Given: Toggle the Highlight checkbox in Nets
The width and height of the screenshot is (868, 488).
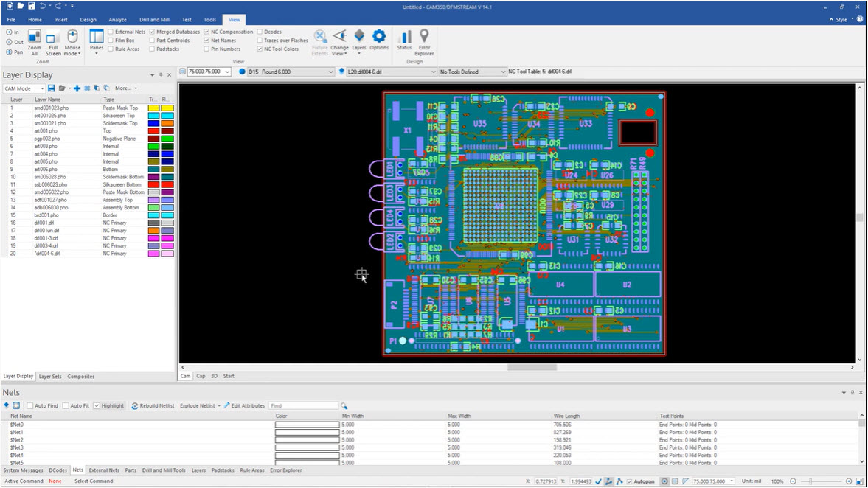Looking at the screenshot, I should (97, 405).
